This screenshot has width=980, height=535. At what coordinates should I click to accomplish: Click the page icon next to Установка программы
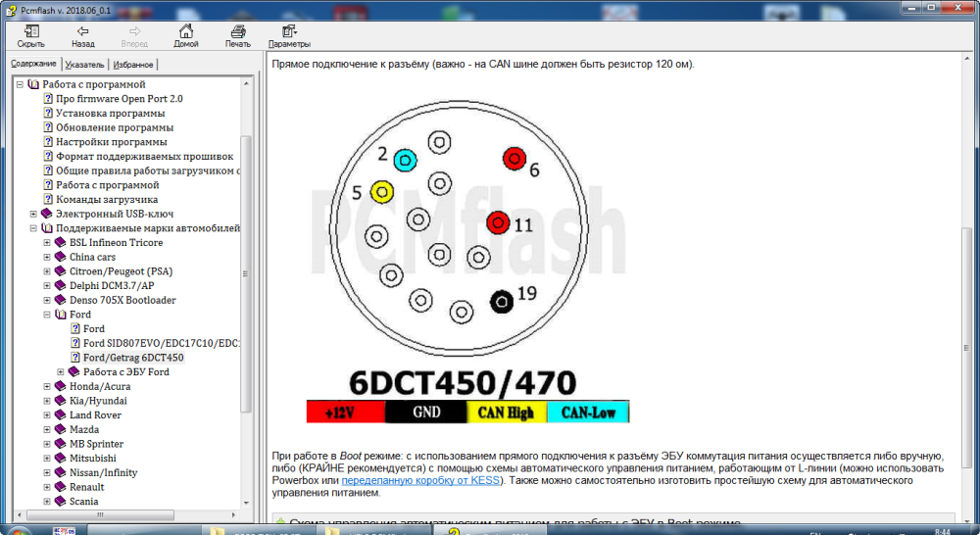point(48,113)
